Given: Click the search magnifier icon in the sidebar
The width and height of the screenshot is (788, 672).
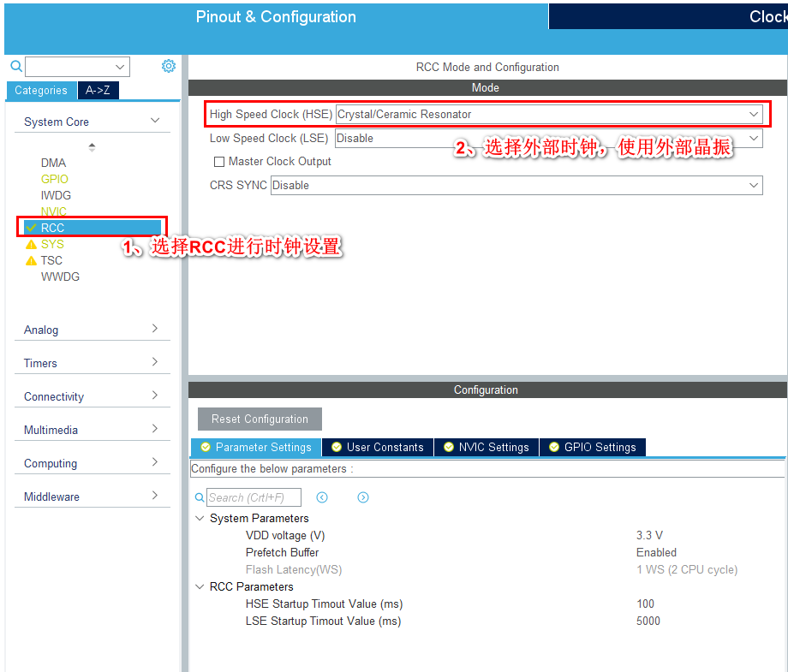Looking at the screenshot, I should [x=15, y=66].
